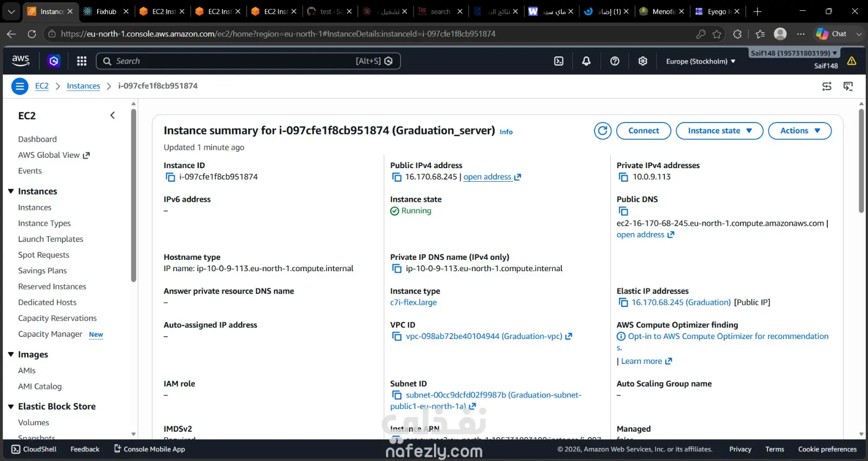Image resolution: width=868 pixels, height=461 pixels.
Task: Copy the Subnet ID
Action: tap(397, 395)
